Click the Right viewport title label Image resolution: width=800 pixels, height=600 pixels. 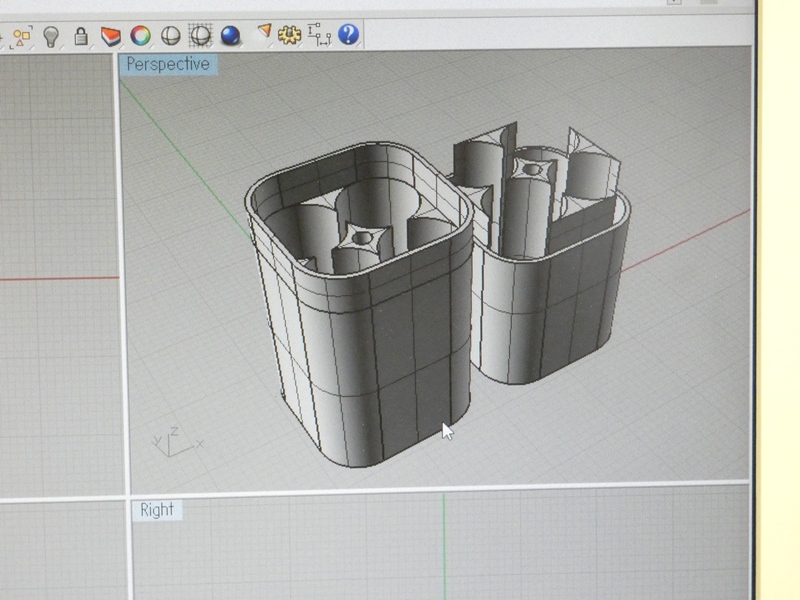157,510
